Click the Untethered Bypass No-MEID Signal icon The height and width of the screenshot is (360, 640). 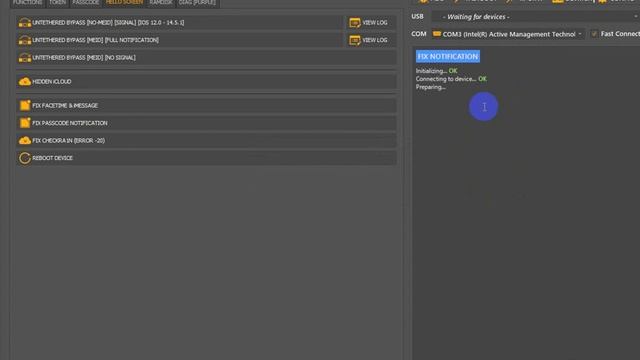pyautogui.click(x=24, y=23)
